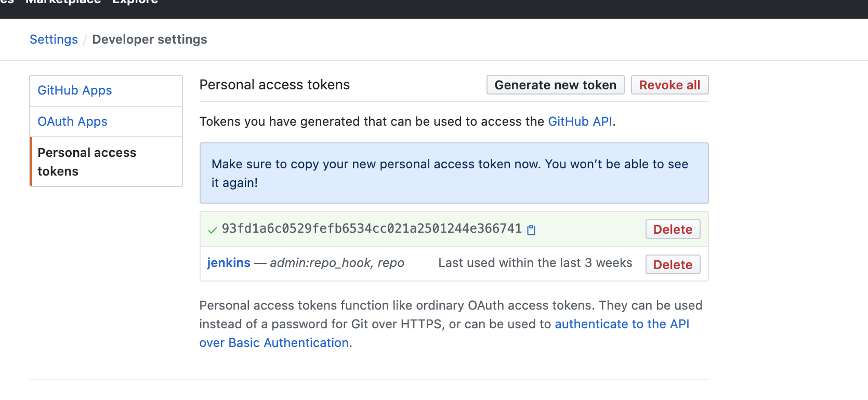Click the Personal access tokens page heading
Image resolution: width=868 pixels, height=400 pixels.
[x=274, y=85]
